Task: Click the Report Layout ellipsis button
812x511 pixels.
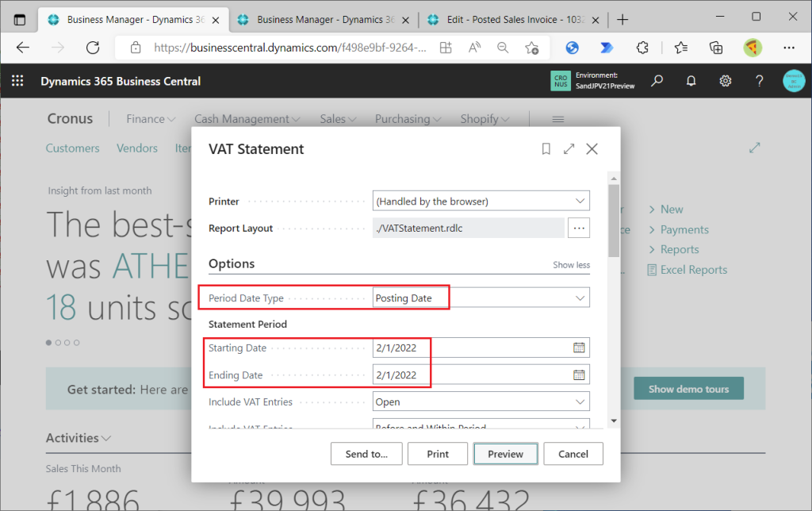Action: 579,229
